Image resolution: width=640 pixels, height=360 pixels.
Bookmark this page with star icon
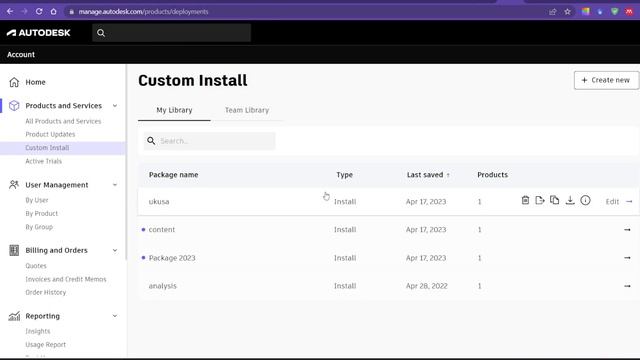567,11
